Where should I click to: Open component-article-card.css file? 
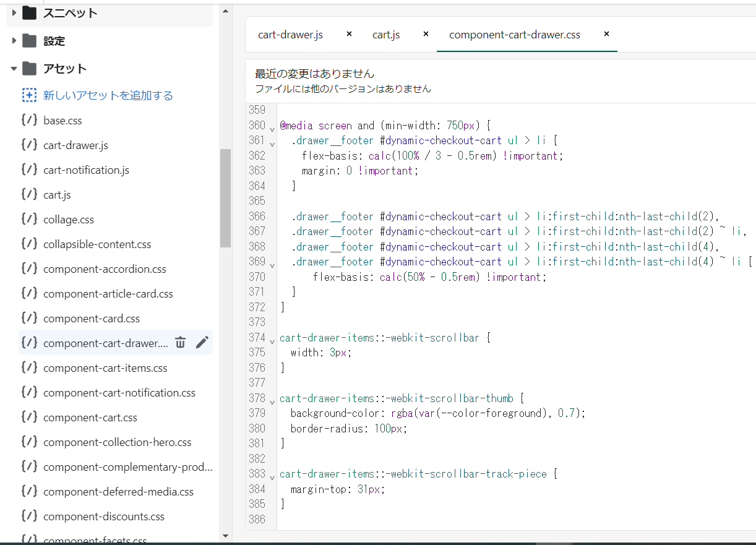point(108,294)
